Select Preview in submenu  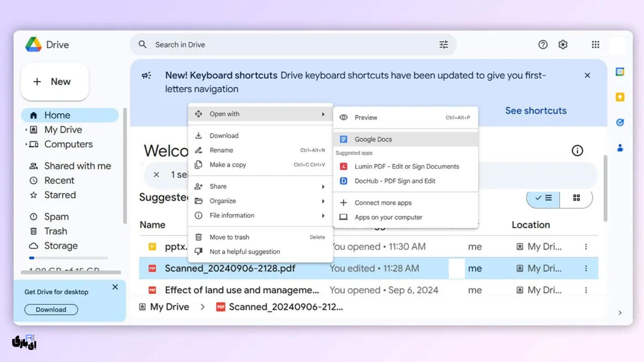(406, 117)
